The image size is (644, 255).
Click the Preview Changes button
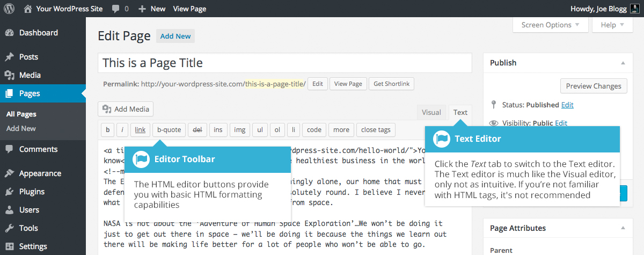[594, 86]
